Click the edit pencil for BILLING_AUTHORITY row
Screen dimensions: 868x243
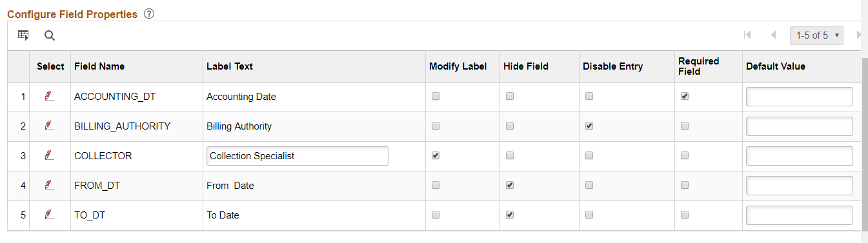(x=49, y=126)
